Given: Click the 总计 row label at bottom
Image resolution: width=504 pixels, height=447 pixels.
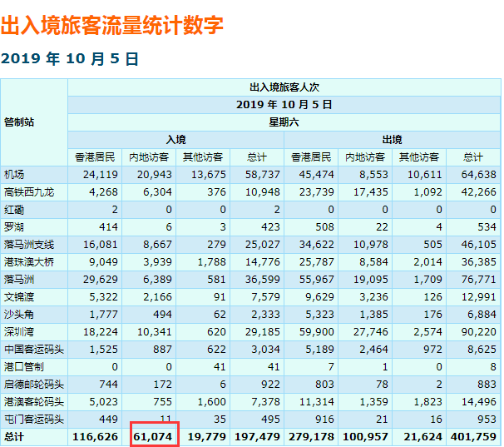Looking at the screenshot, I should (x=14, y=437).
